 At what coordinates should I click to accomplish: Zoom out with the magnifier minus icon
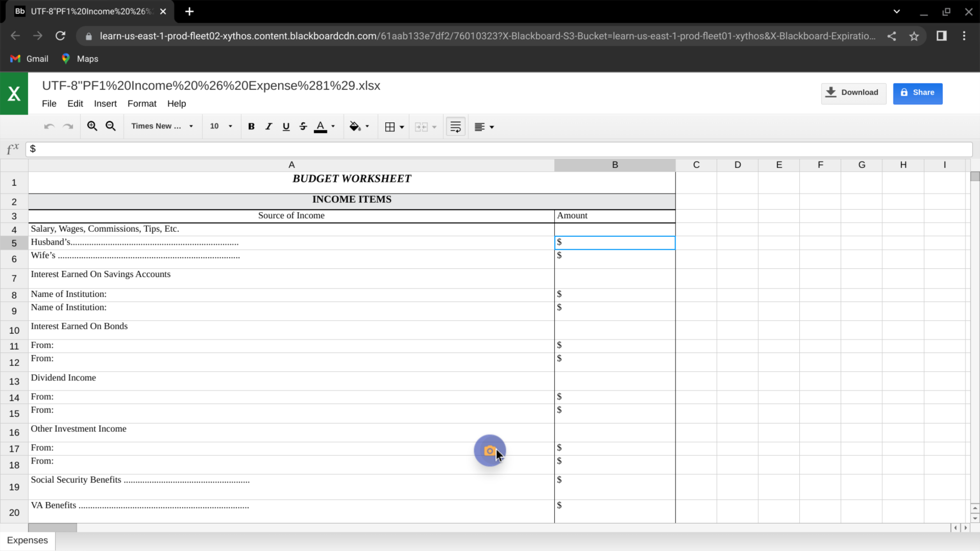[x=111, y=127]
